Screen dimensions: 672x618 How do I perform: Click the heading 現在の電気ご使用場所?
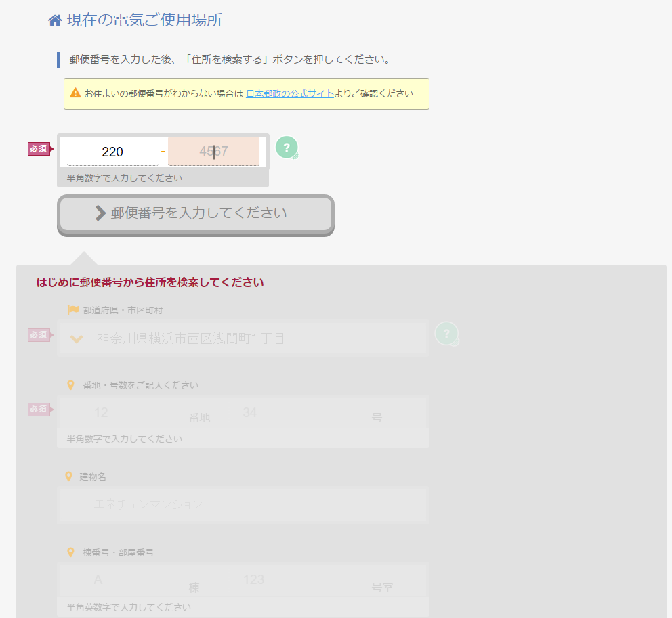click(144, 20)
